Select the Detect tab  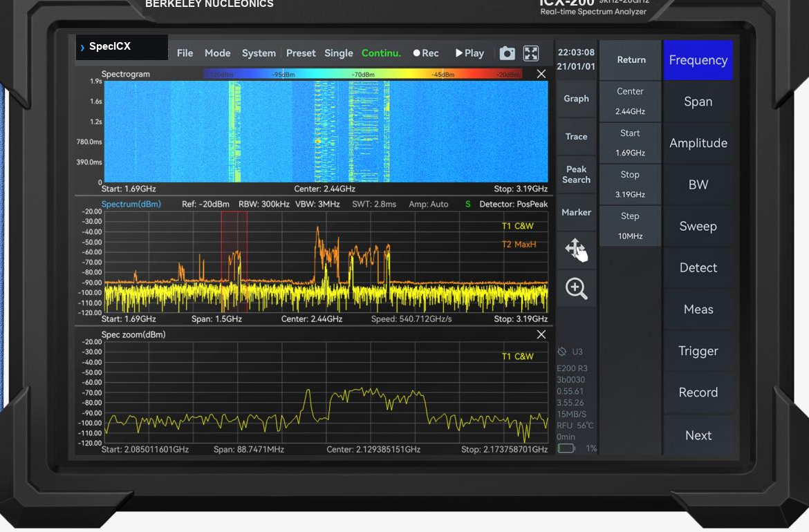pyautogui.click(x=698, y=267)
